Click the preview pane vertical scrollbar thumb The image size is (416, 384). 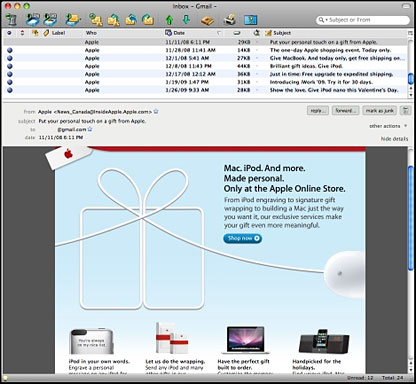[410, 218]
